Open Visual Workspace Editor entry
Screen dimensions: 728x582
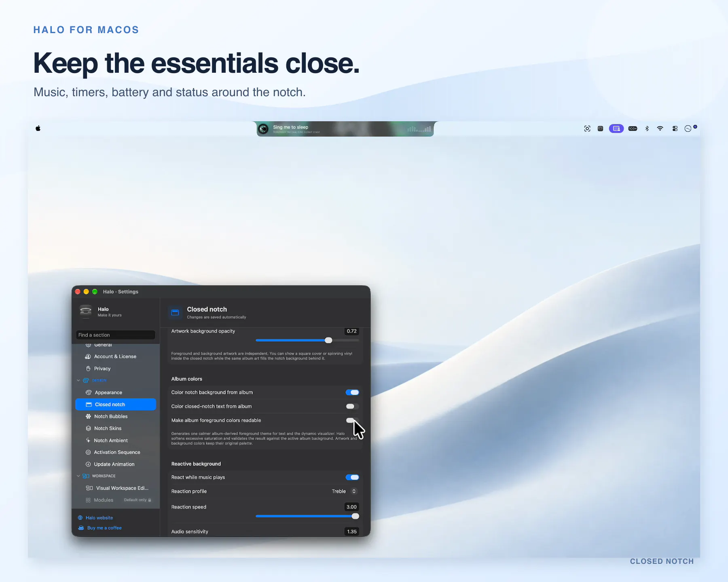click(116, 488)
